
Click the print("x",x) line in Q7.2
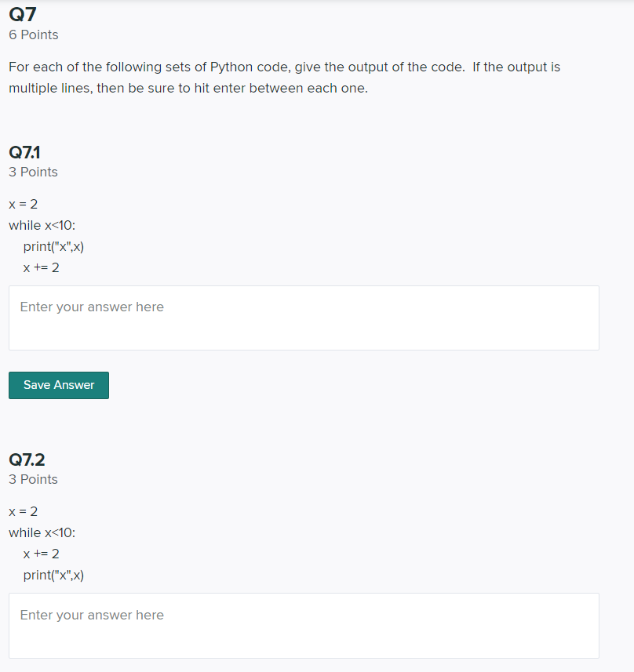click(x=53, y=575)
